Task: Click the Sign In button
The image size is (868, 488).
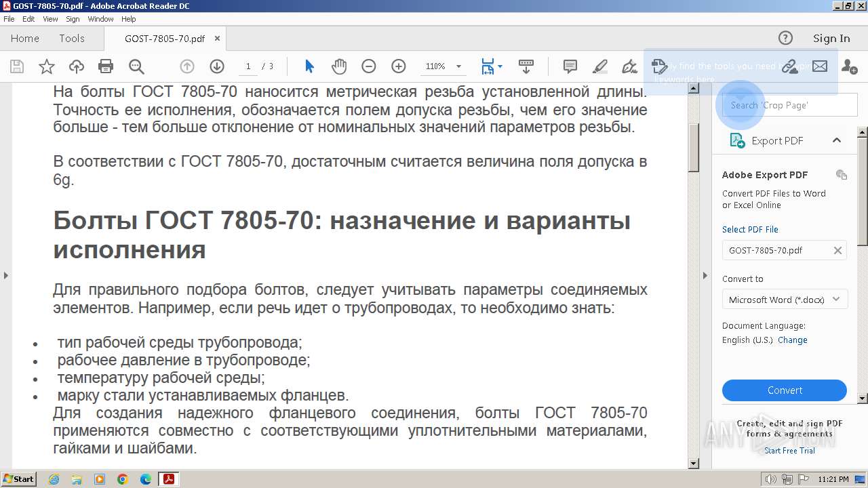Action: [x=831, y=39]
